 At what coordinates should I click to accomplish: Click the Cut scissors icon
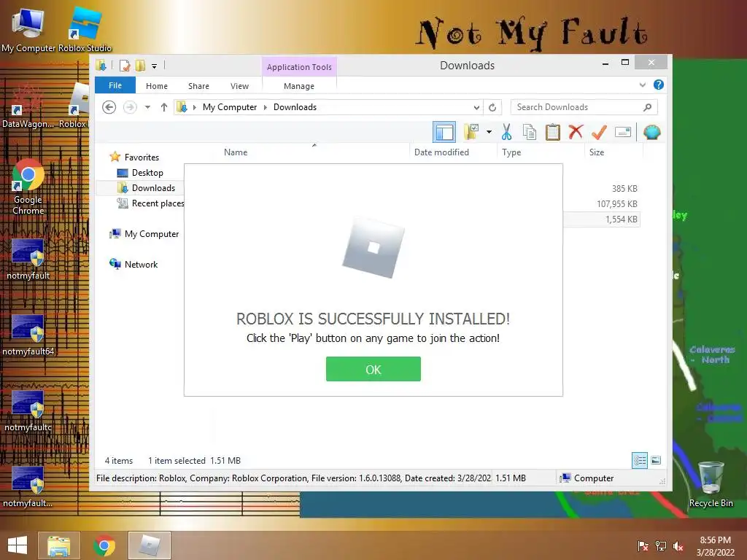click(x=506, y=132)
